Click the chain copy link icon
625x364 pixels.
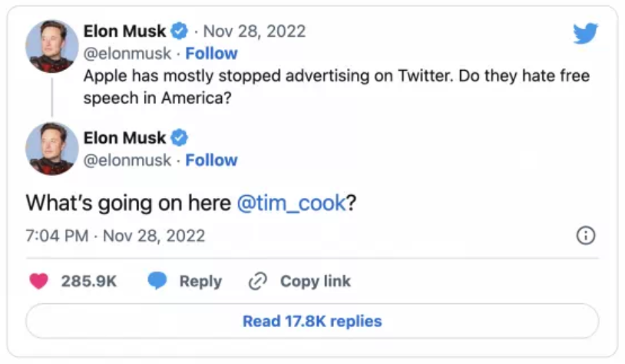click(x=256, y=281)
